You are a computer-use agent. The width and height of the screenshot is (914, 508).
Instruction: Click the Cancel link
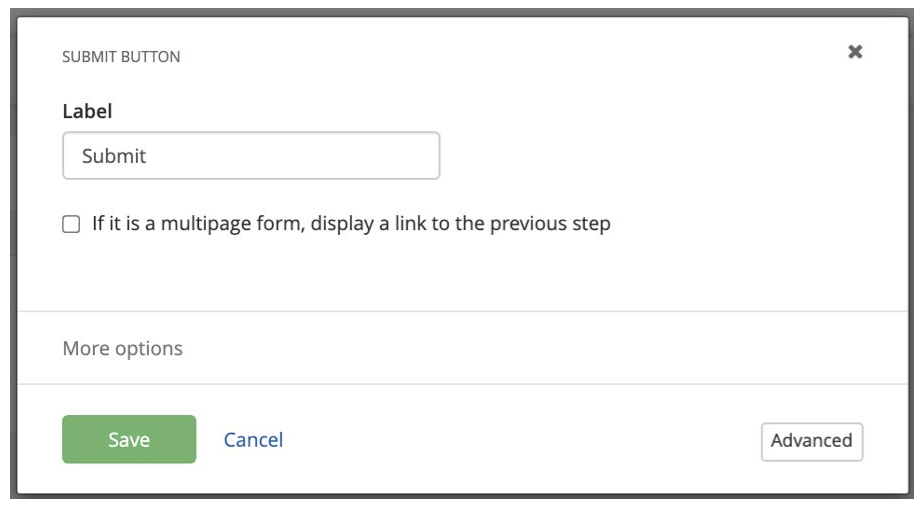(253, 440)
